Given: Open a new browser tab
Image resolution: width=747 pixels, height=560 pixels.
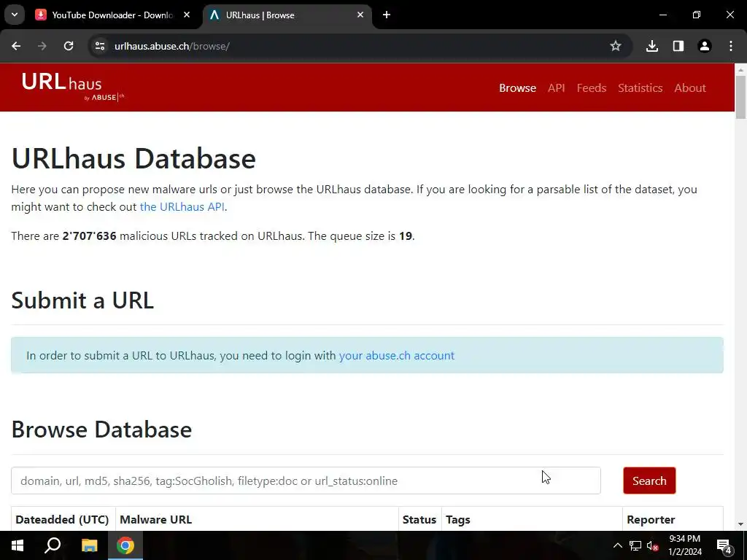Looking at the screenshot, I should click(387, 15).
